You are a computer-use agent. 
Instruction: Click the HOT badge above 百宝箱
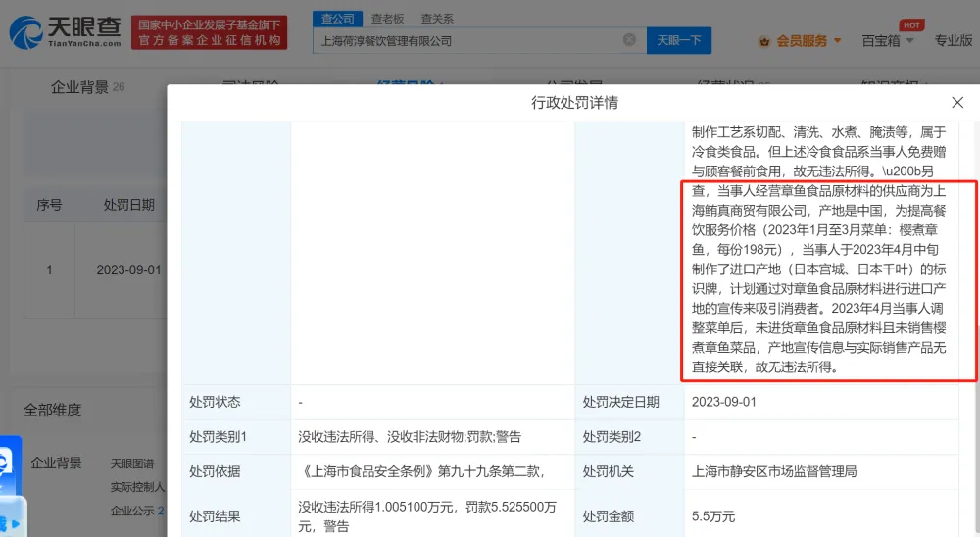[x=911, y=25]
